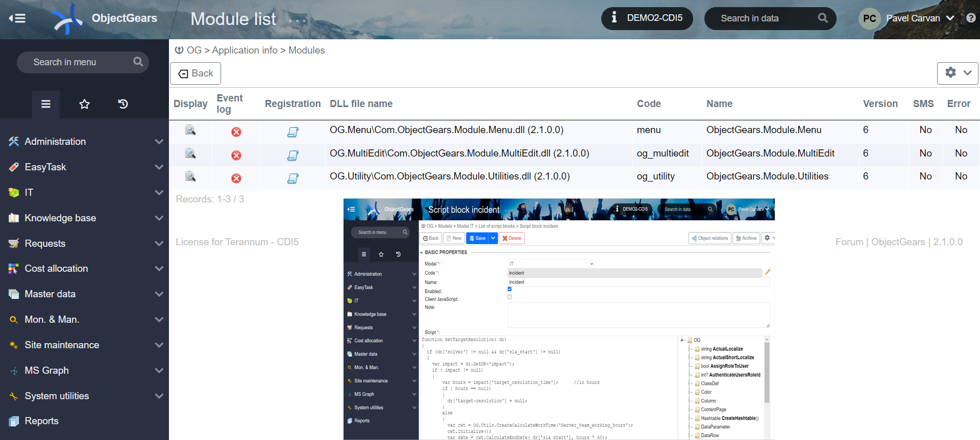The height and width of the screenshot is (440, 980).
Task: Sort by the Version column header
Action: click(880, 104)
